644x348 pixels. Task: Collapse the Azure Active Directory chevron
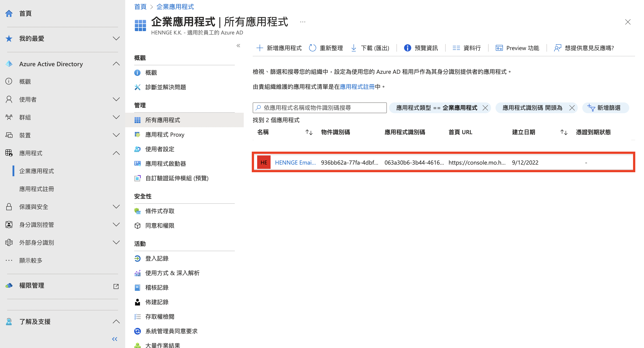point(116,64)
